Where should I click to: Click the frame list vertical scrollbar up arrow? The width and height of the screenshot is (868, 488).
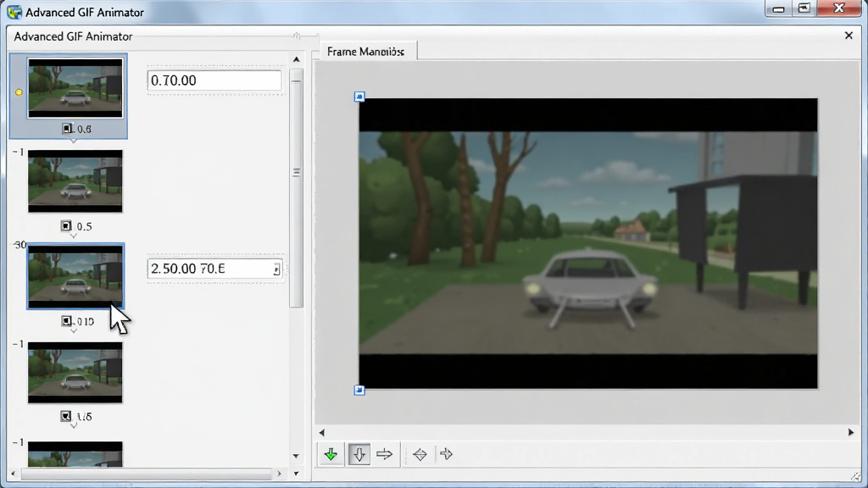point(296,59)
